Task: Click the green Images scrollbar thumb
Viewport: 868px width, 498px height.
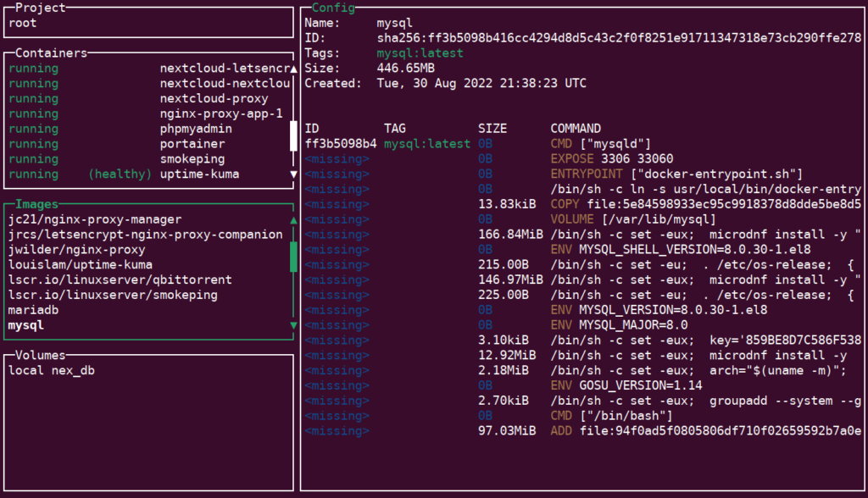Action: click(x=294, y=257)
